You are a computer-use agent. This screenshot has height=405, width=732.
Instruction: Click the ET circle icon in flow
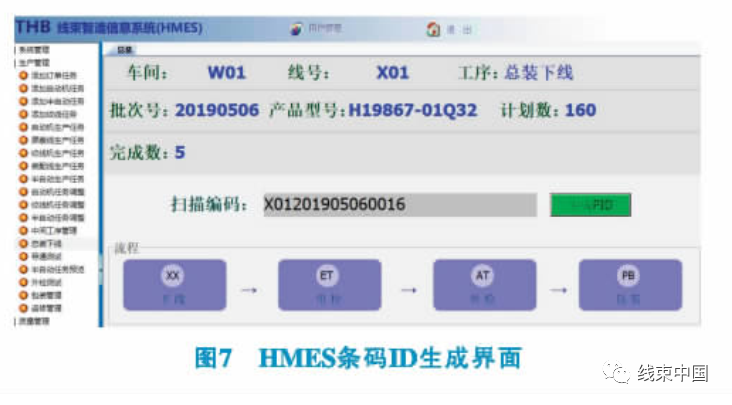(327, 274)
